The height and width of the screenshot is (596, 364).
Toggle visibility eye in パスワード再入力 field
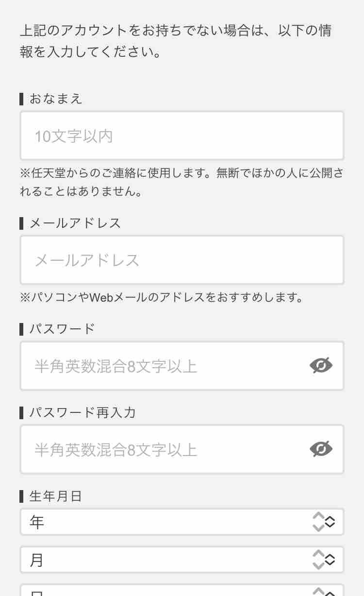pyautogui.click(x=321, y=449)
